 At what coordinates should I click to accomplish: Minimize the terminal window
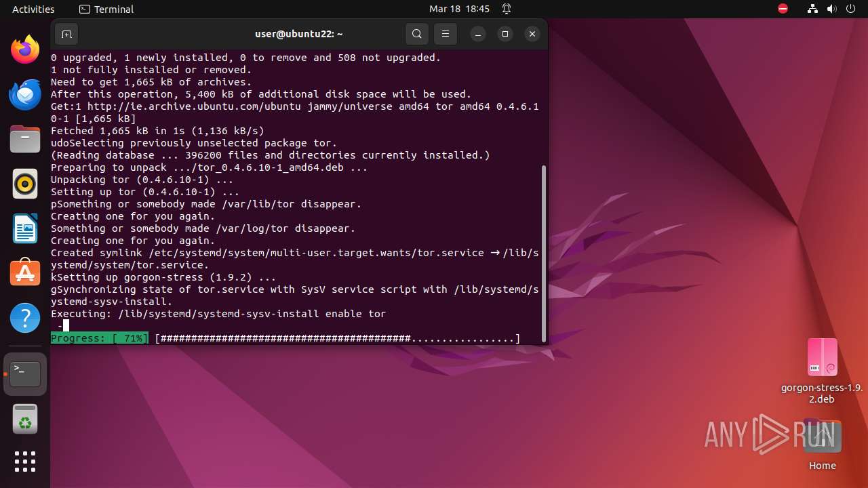pyautogui.click(x=478, y=34)
